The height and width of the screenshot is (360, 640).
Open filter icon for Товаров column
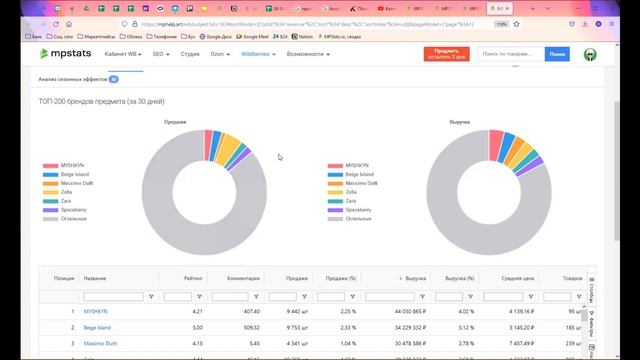[579, 297]
